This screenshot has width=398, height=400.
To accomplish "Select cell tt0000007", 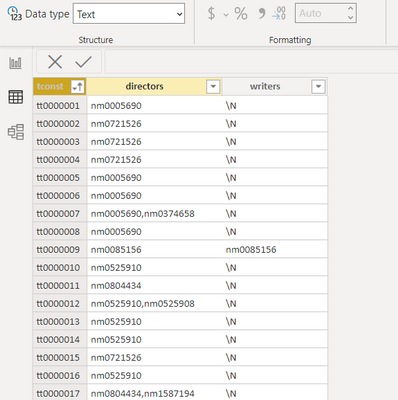I will 60,214.
